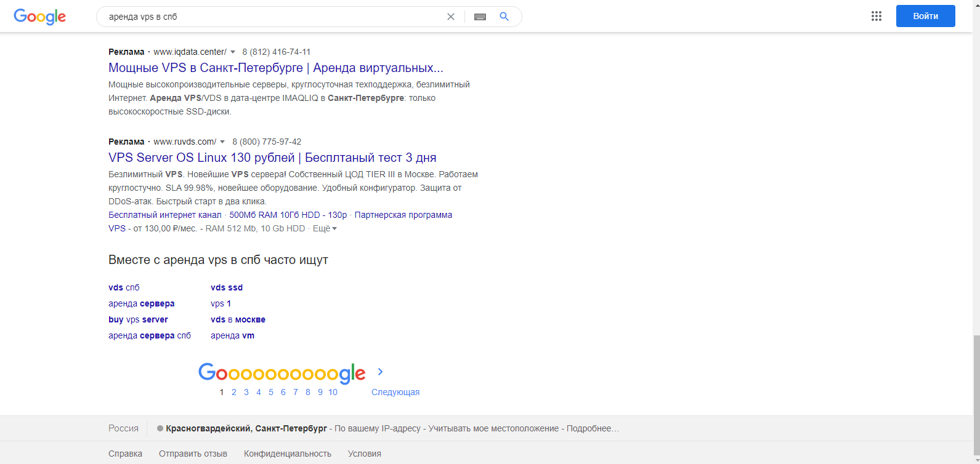Click the Войти sign-in button
The width and height of the screenshot is (980, 464).
pyautogui.click(x=926, y=16)
